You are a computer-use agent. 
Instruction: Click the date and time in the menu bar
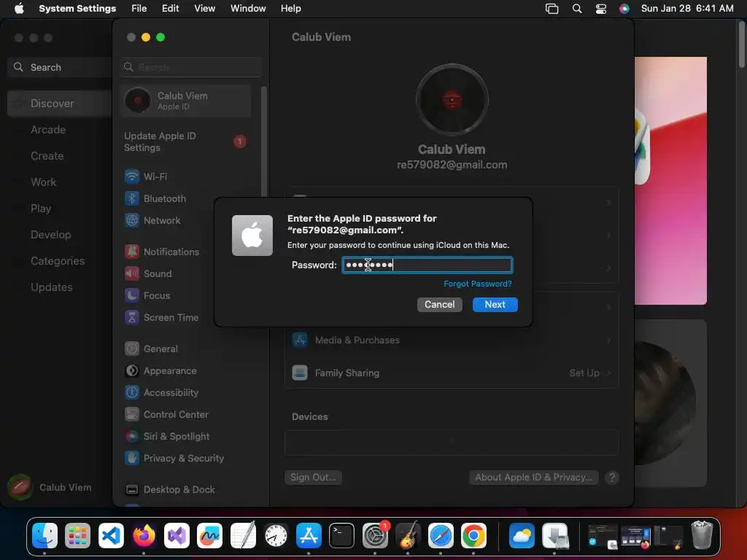point(687,9)
